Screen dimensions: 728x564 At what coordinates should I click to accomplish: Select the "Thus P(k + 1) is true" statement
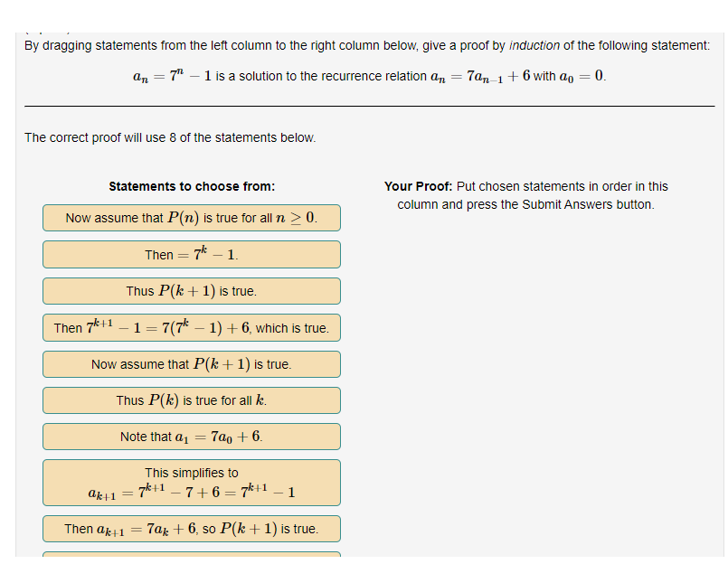coord(191,291)
